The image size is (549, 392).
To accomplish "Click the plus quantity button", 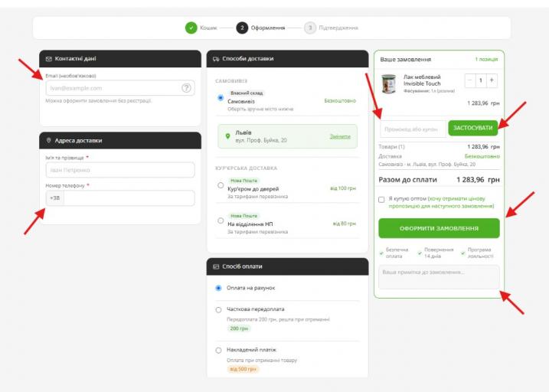I will (x=492, y=80).
